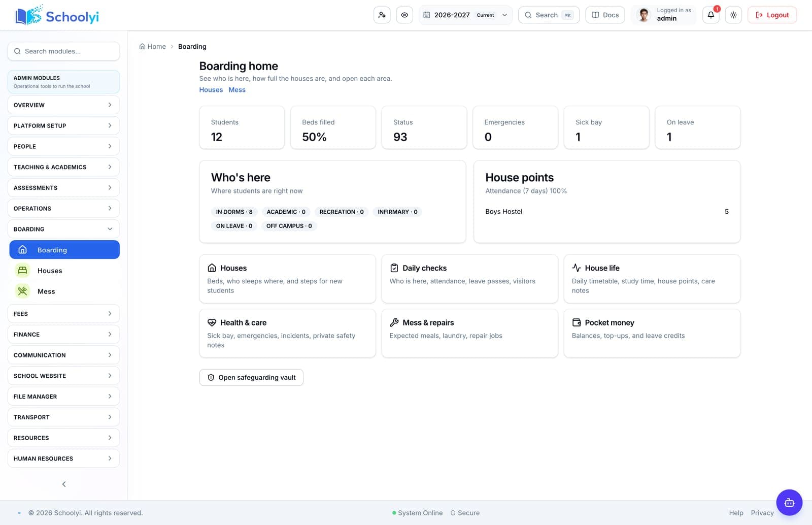The width and height of the screenshot is (812, 525).
Task: Select Houses item in sidebar menu
Action: coord(64,271)
